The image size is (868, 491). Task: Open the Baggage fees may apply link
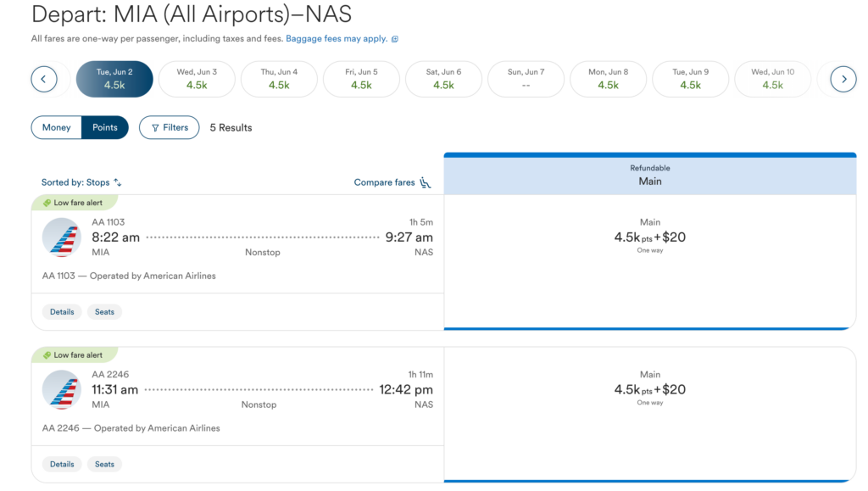click(x=337, y=39)
